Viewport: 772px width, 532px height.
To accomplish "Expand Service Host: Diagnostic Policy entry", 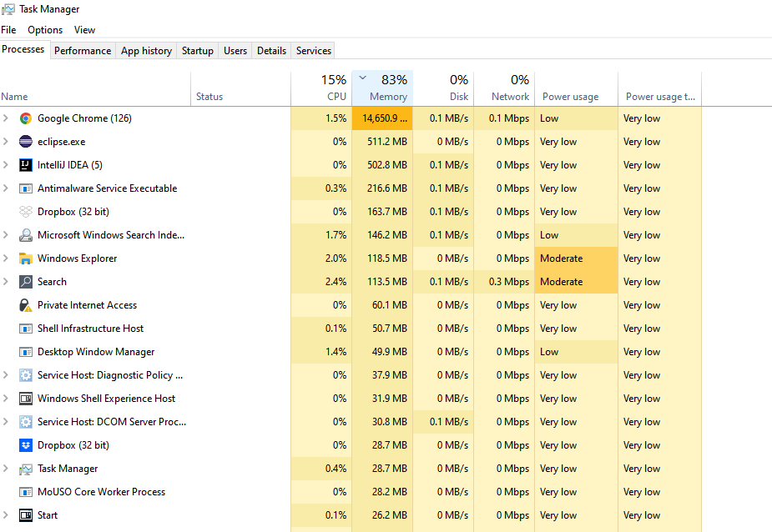I will click(x=6, y=375).
